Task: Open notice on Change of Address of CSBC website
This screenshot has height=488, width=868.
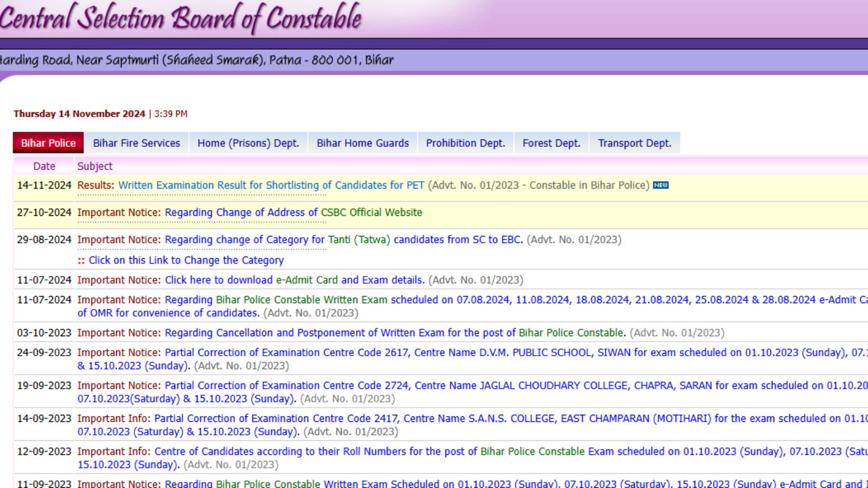Action: [293, 213]
